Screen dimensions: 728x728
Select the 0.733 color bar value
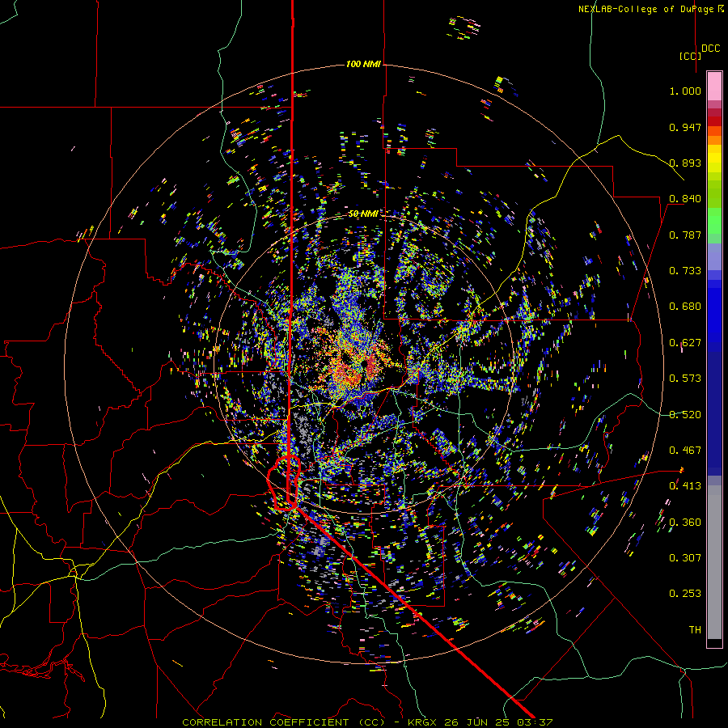(685, 271)
